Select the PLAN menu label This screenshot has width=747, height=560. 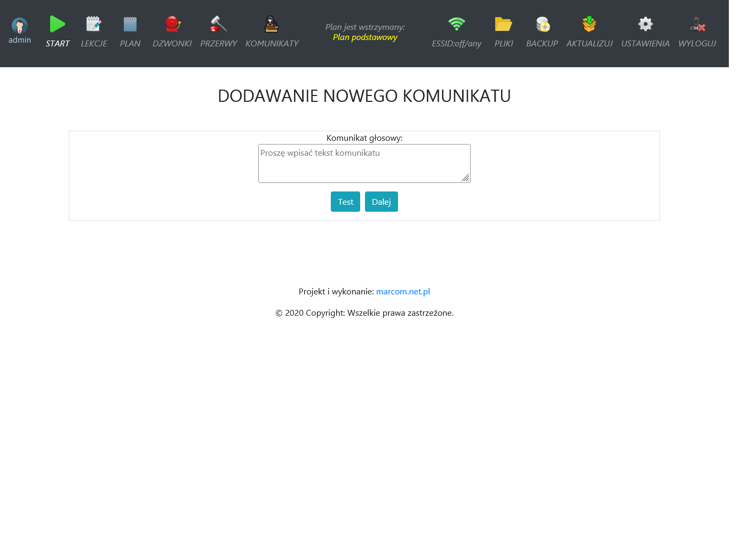pyautogui.click(x=130, y=44)
